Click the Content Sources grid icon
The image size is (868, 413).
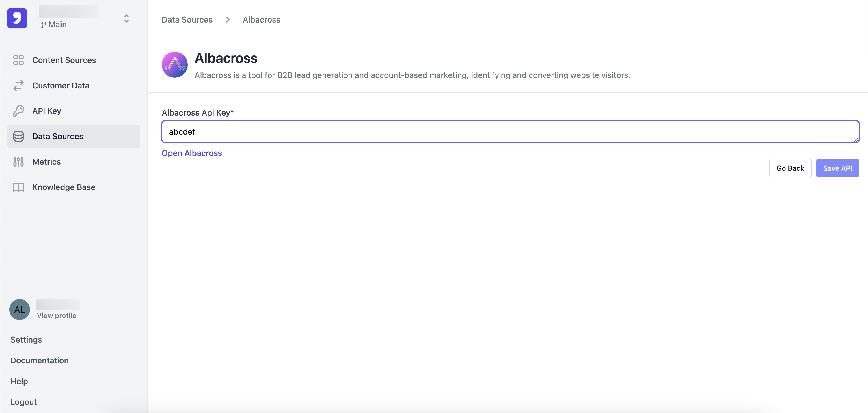point(18,60)
